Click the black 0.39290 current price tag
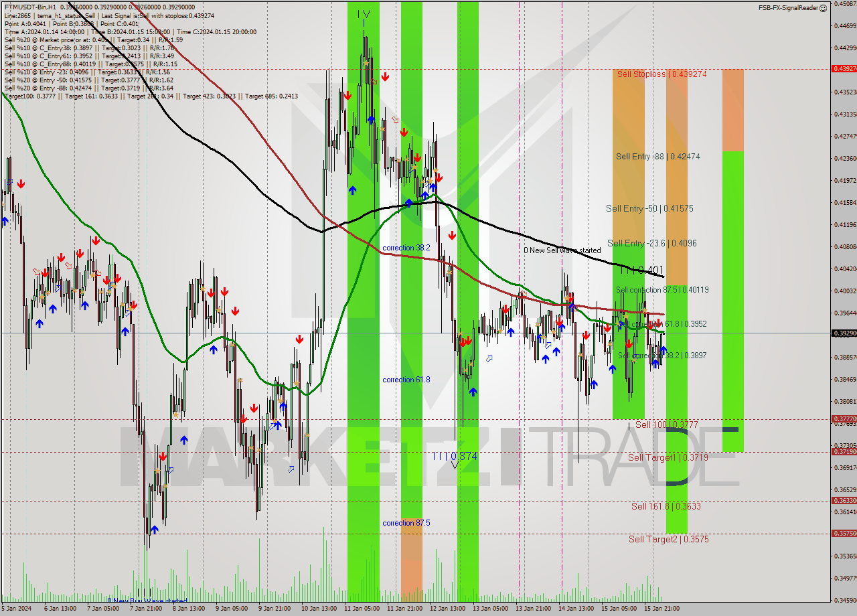The height and width of the screenshot is (616, 857). click(x=844, y=333)
